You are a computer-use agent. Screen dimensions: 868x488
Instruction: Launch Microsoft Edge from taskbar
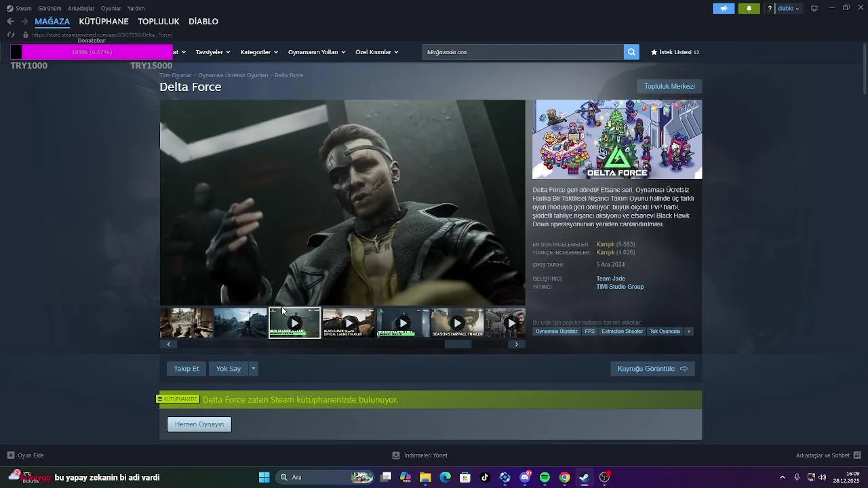(x=445, y=477)
